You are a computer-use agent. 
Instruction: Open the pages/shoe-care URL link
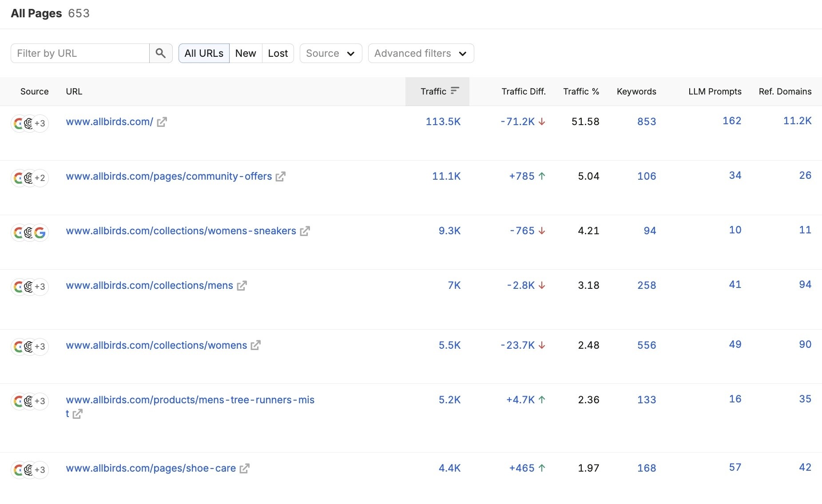coord(151,468)
